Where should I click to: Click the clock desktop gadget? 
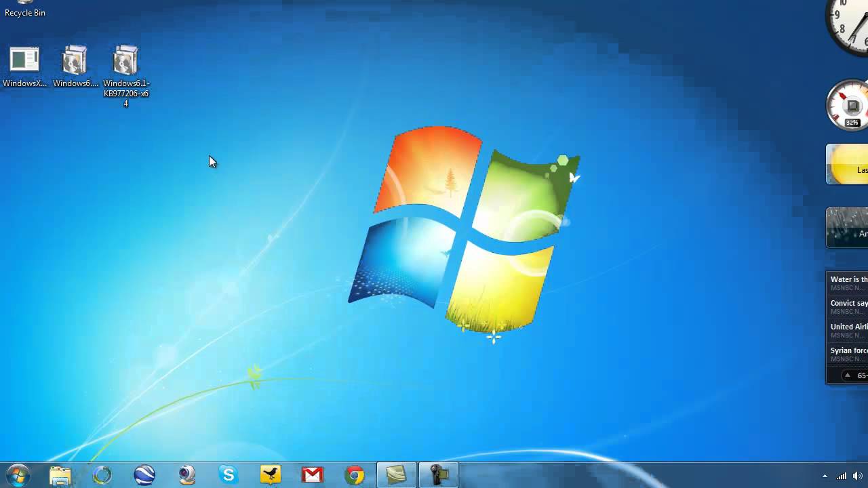pos(848,27)
